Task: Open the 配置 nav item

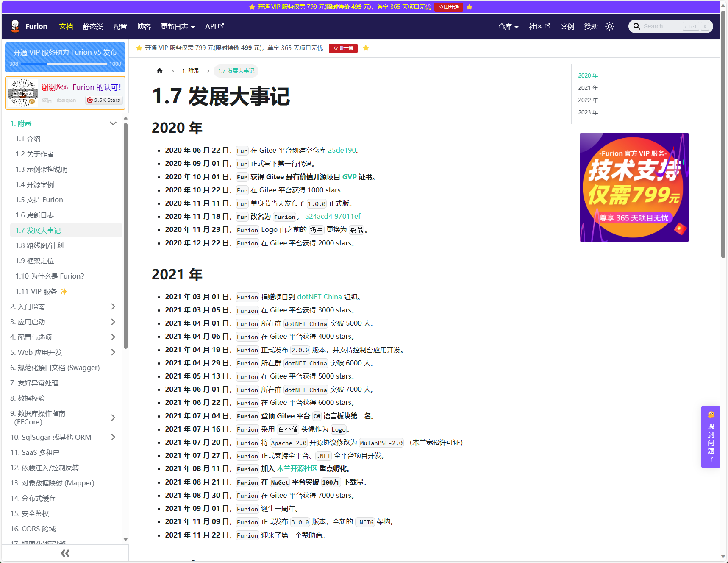Action: click(120, 26)
